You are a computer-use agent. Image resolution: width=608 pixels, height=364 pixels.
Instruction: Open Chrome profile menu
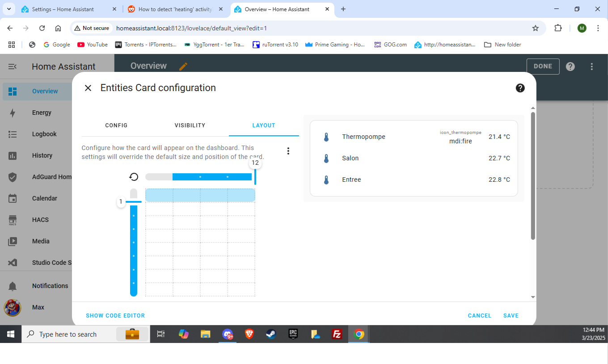click(582, 28)
